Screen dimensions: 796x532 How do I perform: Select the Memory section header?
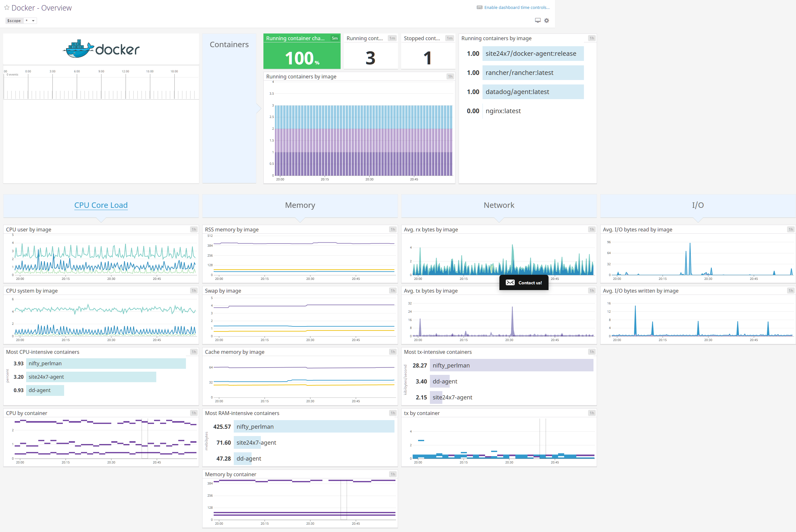coord(300,205)
